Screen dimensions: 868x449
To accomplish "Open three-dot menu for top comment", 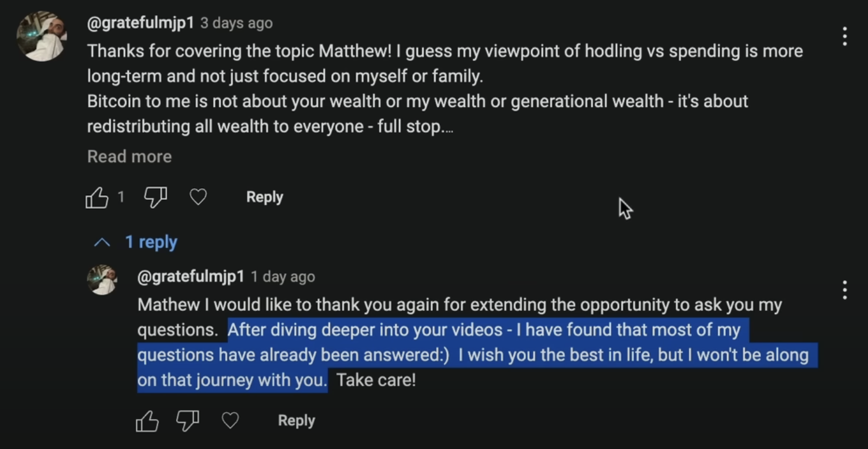I will (x=844, y=36).
